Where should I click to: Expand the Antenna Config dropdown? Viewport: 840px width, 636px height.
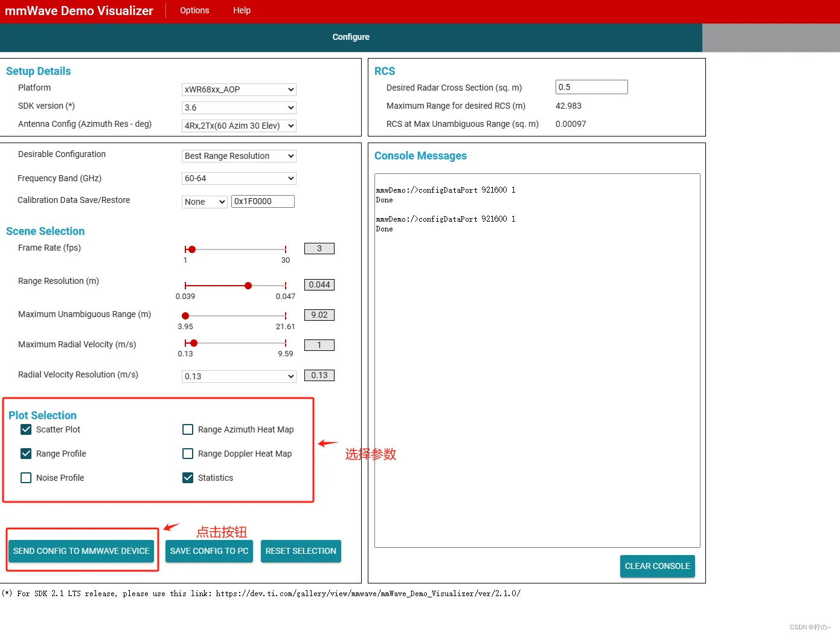click(x=239, y=126)
